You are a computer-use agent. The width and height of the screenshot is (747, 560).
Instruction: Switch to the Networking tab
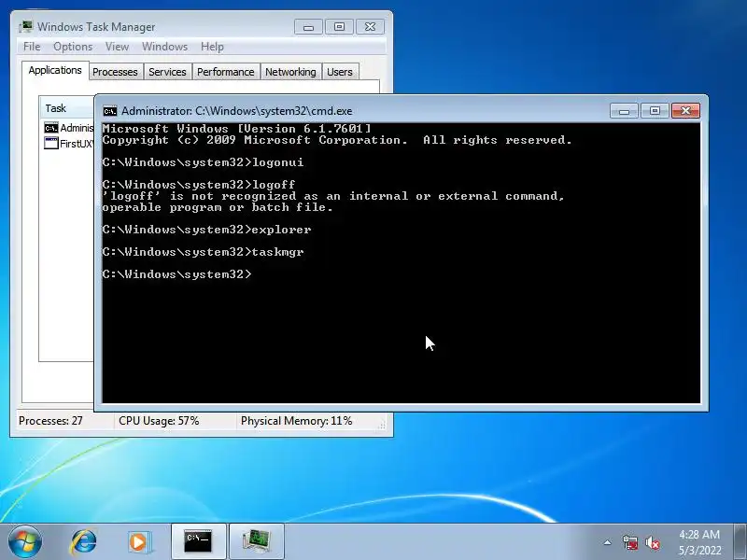click(x=290, y=72)
